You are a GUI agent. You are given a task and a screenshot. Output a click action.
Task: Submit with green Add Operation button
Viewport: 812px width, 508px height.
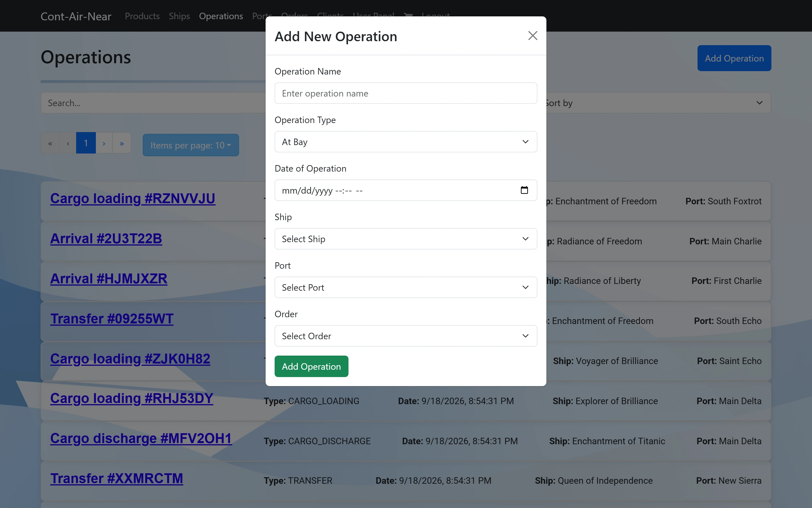(311, 366)
